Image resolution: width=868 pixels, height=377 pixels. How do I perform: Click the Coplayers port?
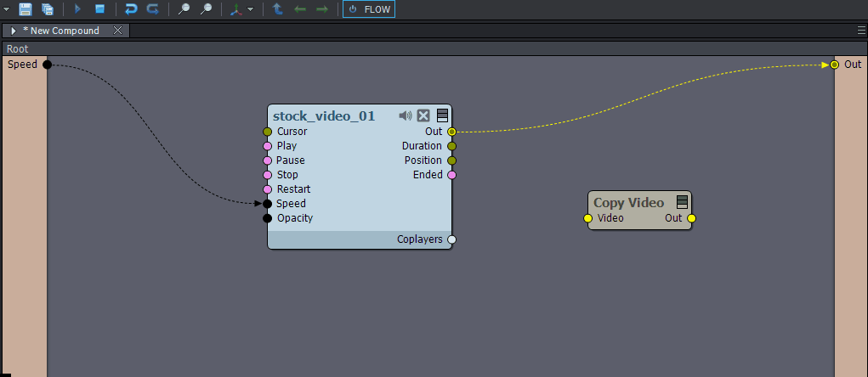pyautogui.click(x=451, y=239)
